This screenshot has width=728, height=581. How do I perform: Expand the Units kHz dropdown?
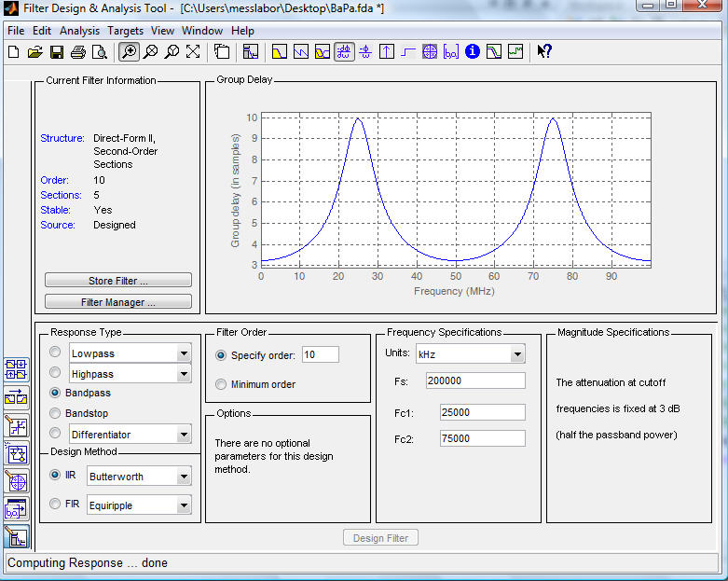click(516, 354)
